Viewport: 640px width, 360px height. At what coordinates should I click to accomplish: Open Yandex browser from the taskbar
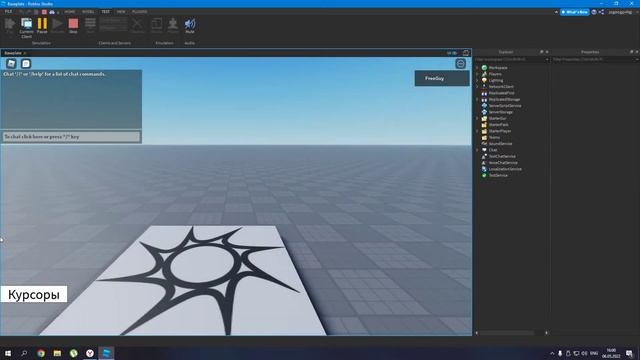(90, 353)
